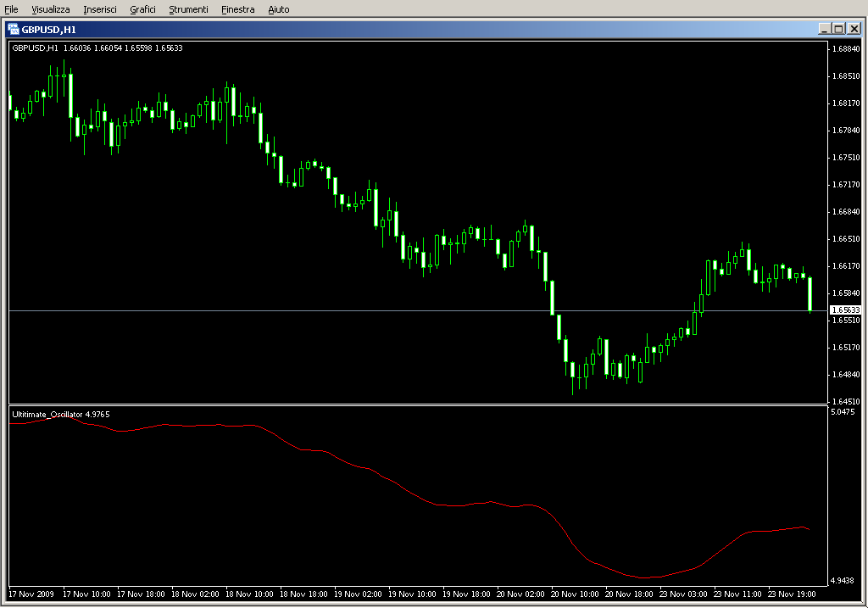The width and height of the screenshot is (868, 608).
Task: Click the 20 Nov 02:00 time label
Action: tap(520, 594)
